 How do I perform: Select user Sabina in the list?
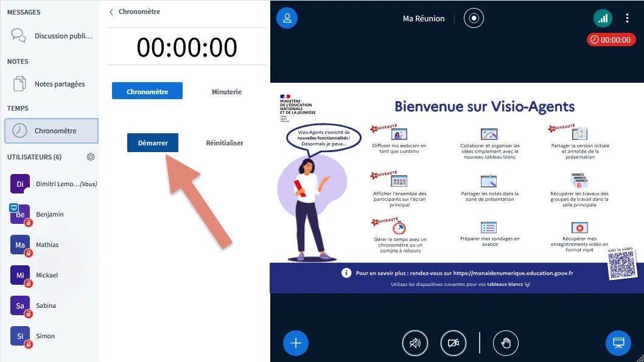tap(51, 305)
